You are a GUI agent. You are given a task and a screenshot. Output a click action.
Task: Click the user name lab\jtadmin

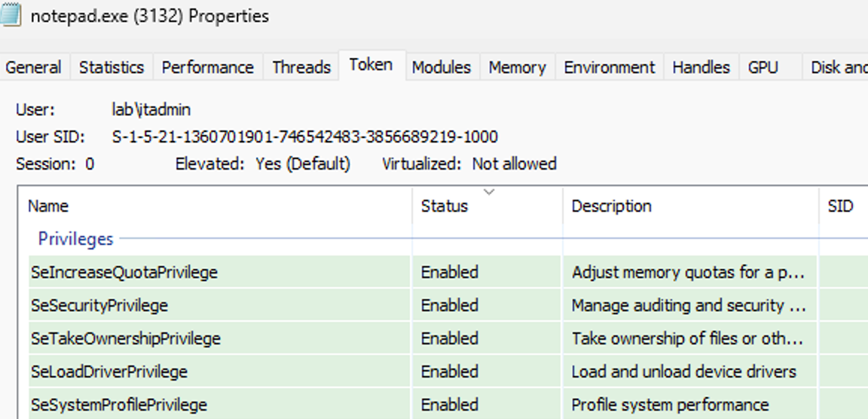[x=151, y=109]
